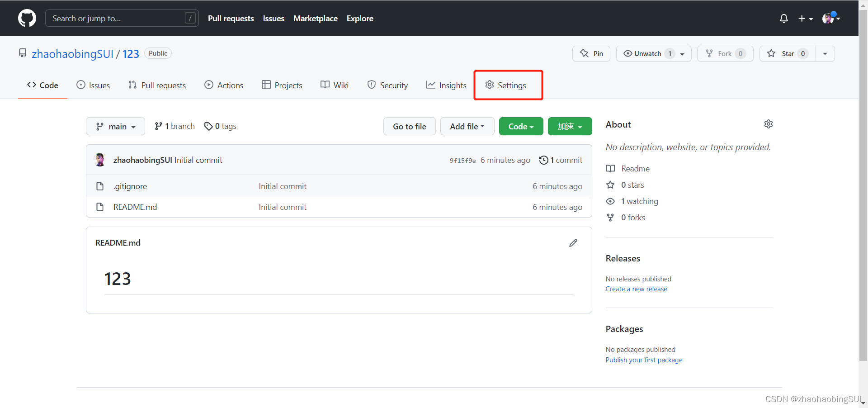Click Publish your first package
Viewport: 868px width, 408px height.
tap(644, 360)
